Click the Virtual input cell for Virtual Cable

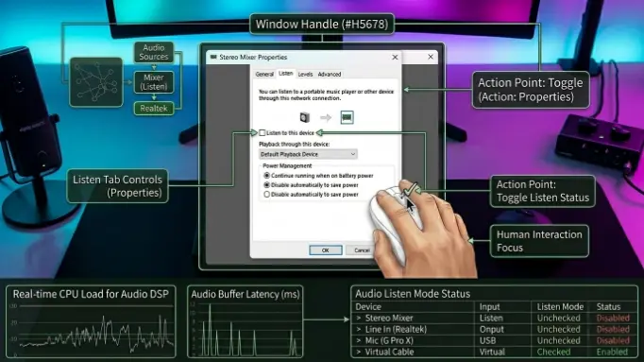coord(492,352)
